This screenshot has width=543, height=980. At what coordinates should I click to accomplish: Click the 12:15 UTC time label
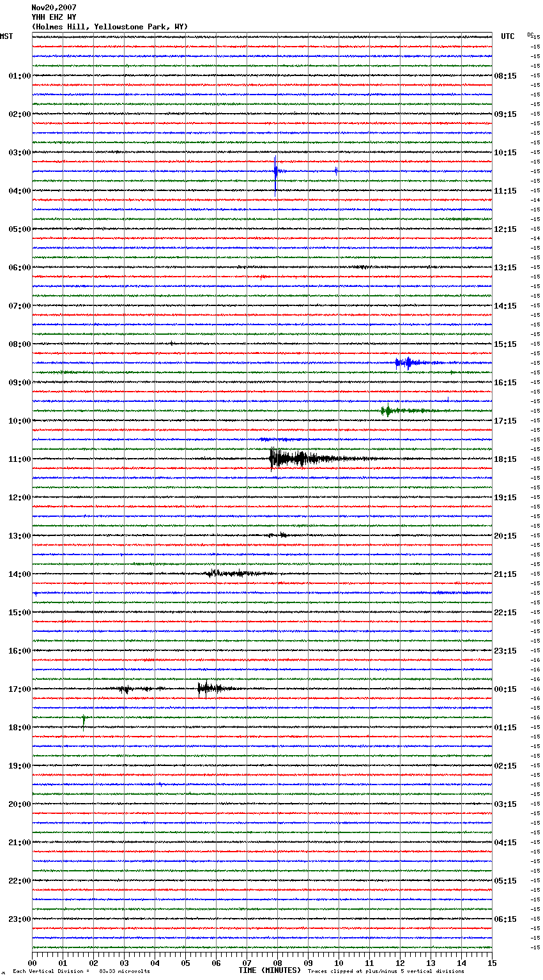click(x=505, y=229)
